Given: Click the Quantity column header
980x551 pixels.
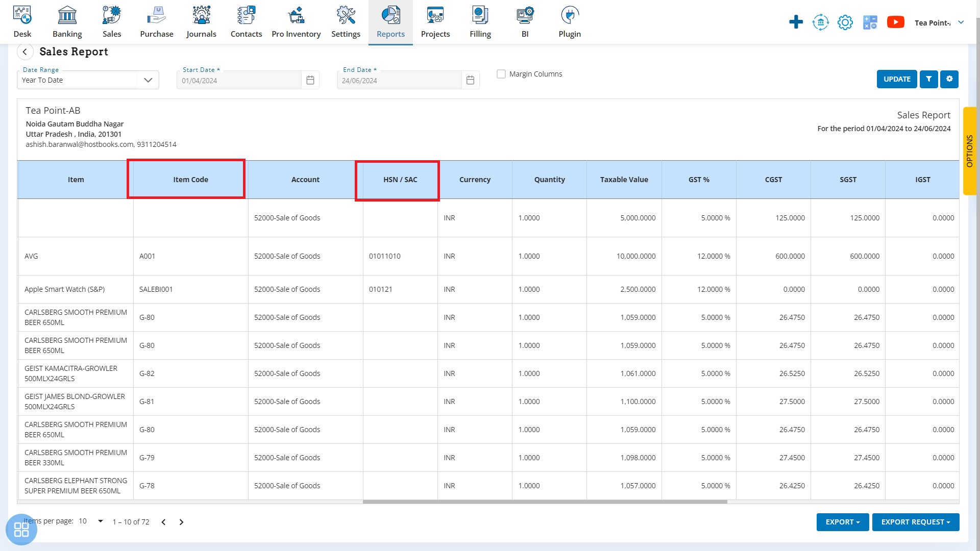Looking at the screenshot, I should pyautogui.click(x=549, y=180).
